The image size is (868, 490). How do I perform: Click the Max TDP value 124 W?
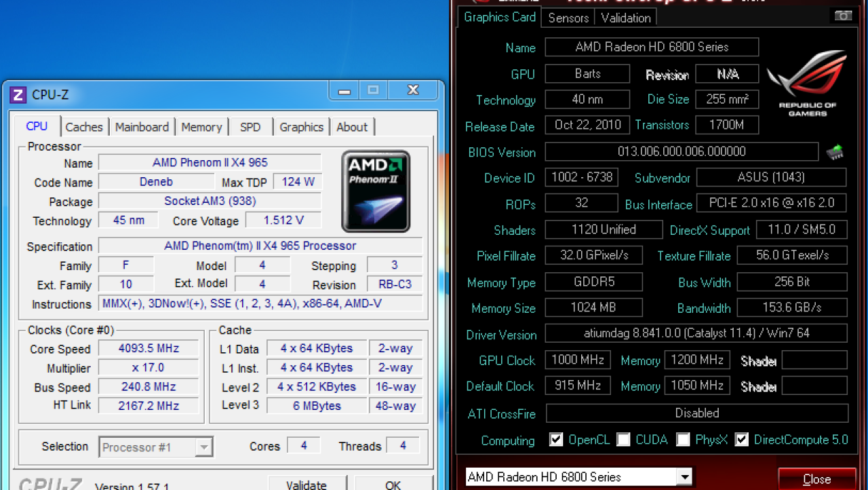pos(297,182)
